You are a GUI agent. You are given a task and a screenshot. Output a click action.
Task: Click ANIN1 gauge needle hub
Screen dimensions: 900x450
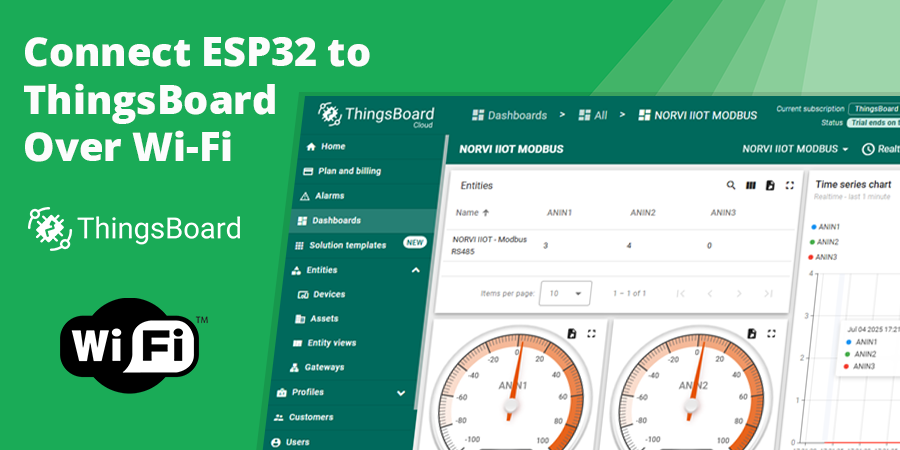[511, 406]
